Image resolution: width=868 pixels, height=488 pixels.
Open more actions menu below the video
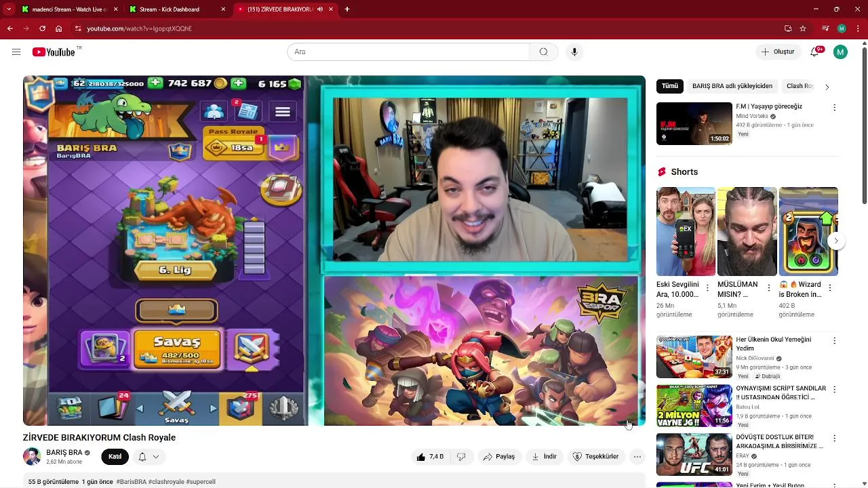pyautogui.click(x=637, y=457)
